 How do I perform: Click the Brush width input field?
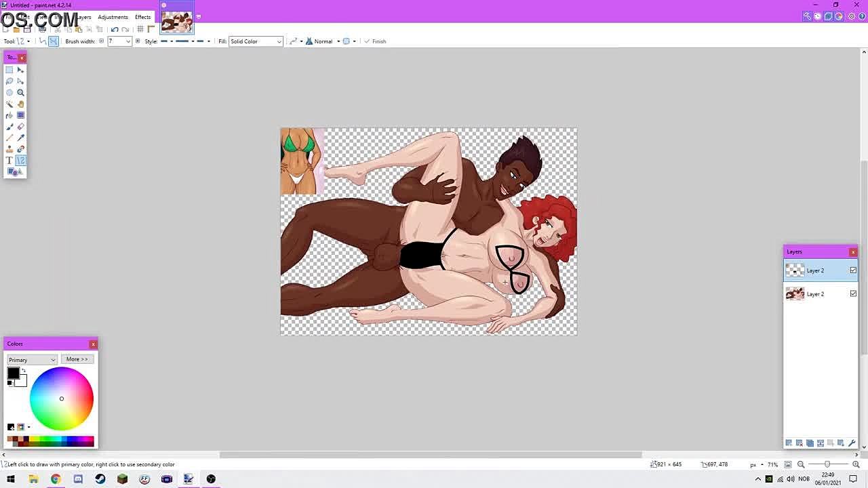(x=117, y=41)
